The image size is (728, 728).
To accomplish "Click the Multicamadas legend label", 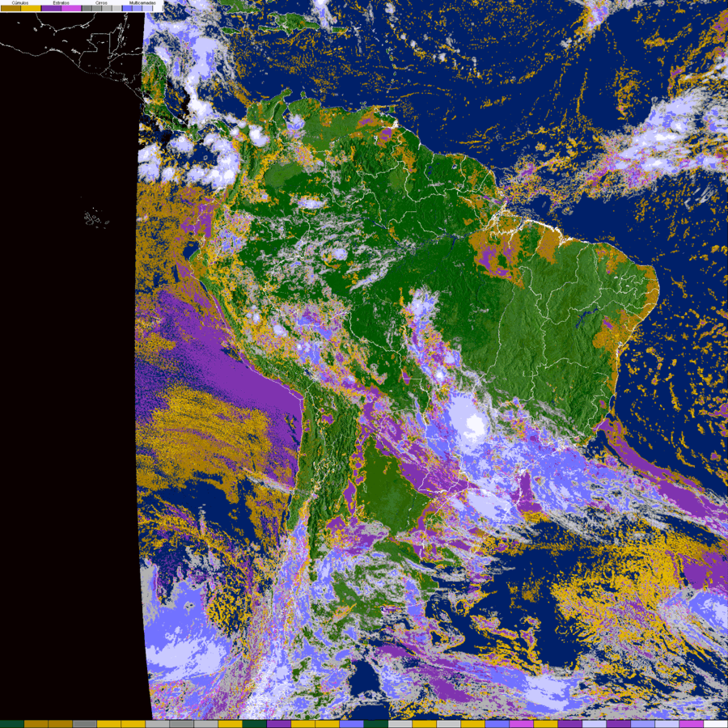I will [x=142, y=2].
